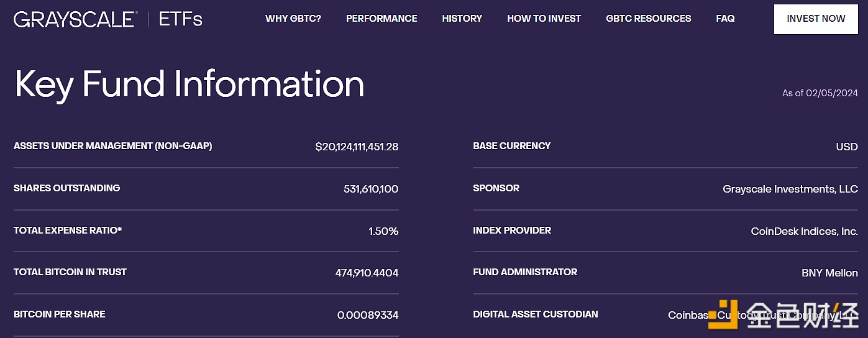Select the value 0.00089334
This screenshot has width=868, height=338.
pyautogui.click(x=368, y=315)
